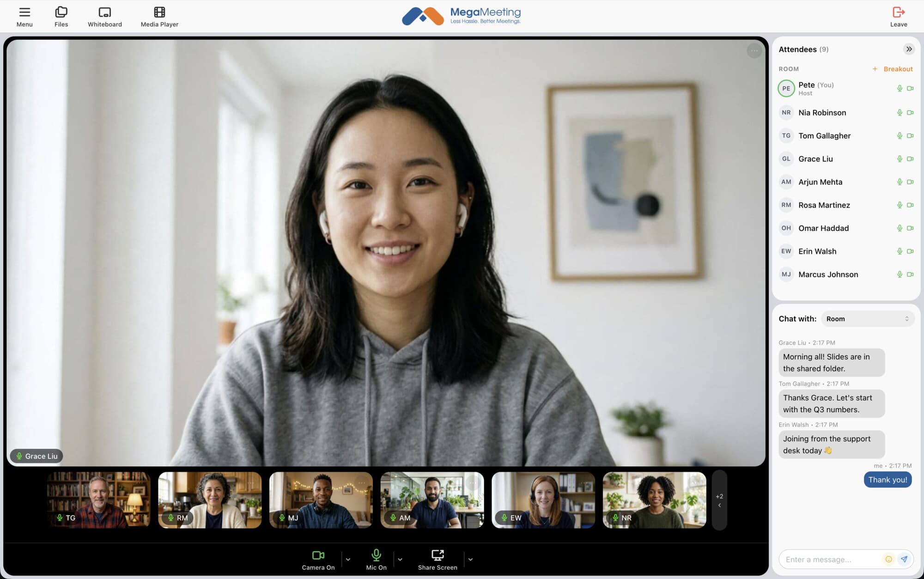Mute Grace Liu's microphone in attendee list
Viewport: 924px width, 579px height.
900,159
